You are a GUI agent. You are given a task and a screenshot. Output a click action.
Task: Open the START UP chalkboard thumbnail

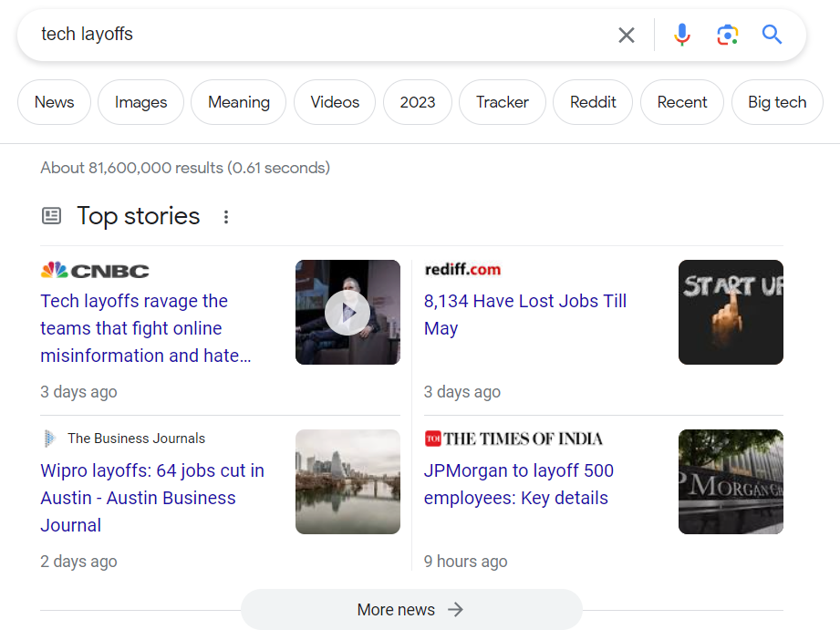coord(731,312)
